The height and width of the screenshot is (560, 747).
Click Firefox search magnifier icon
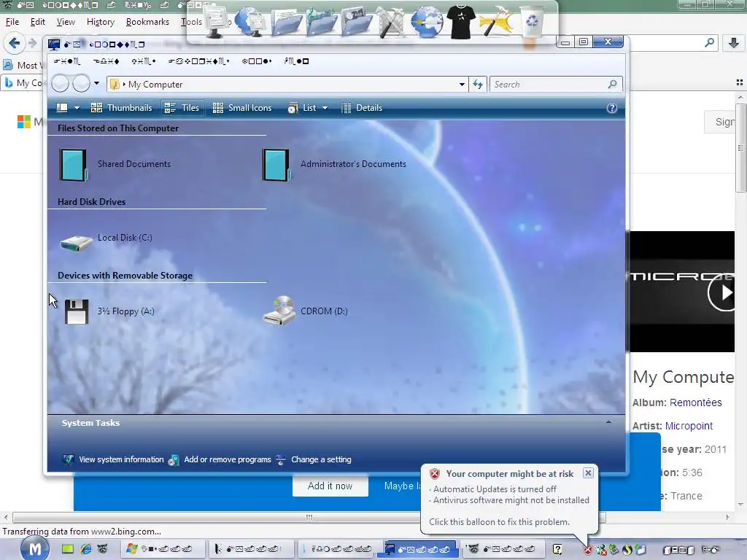(709, 43)
